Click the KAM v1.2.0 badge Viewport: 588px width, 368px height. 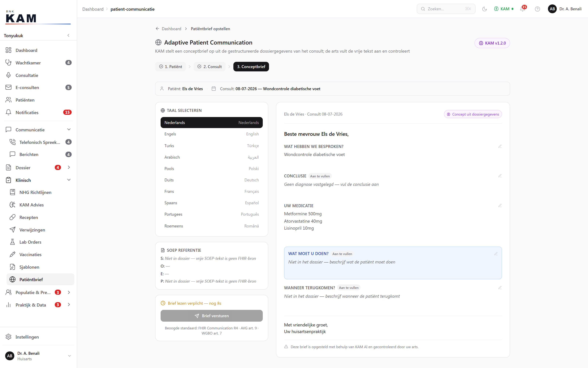click(492, 43)
